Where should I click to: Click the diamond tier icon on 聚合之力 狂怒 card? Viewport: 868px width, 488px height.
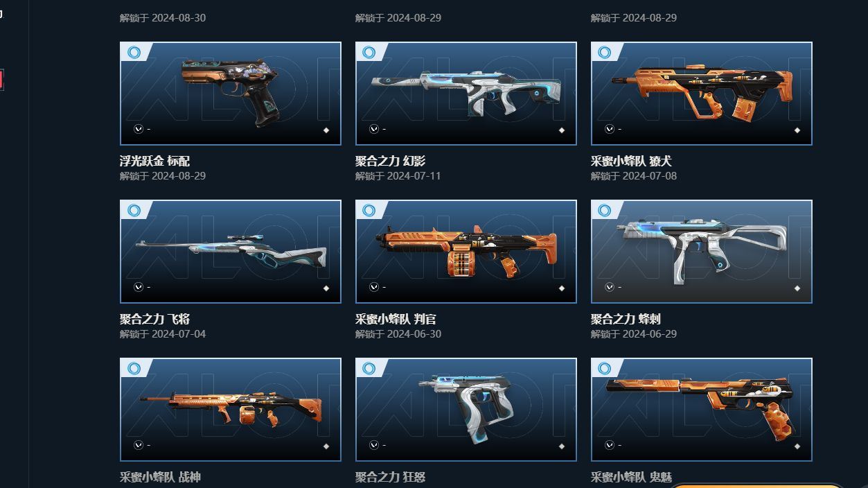point(562,446)
